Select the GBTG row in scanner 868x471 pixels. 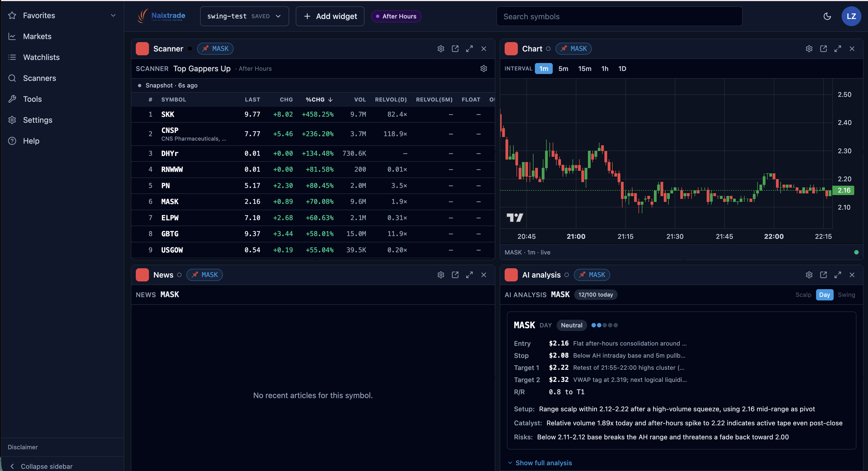click(x=313, y=234)
